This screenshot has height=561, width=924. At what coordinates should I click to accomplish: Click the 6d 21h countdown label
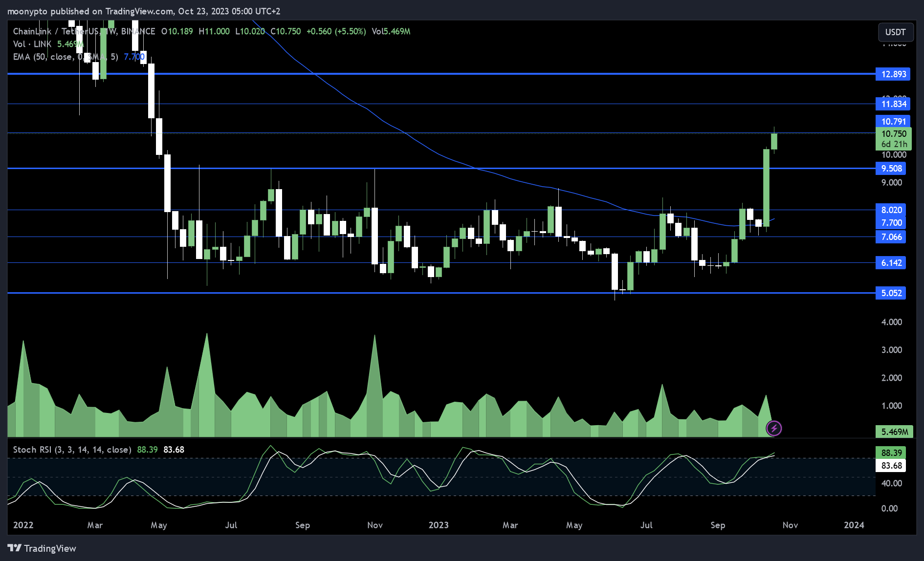[894, 144]
